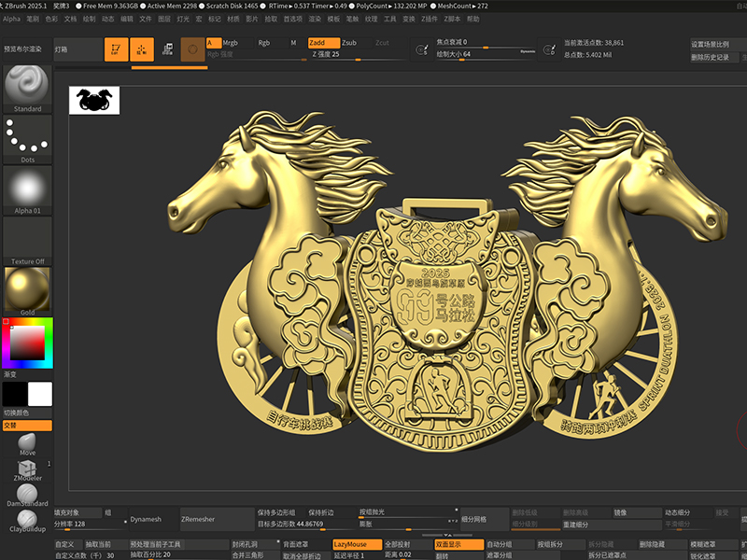Open the 灯光 light menu
This screenshot has width=747, height=560.
pyautogui.click(x=183, y=19)
